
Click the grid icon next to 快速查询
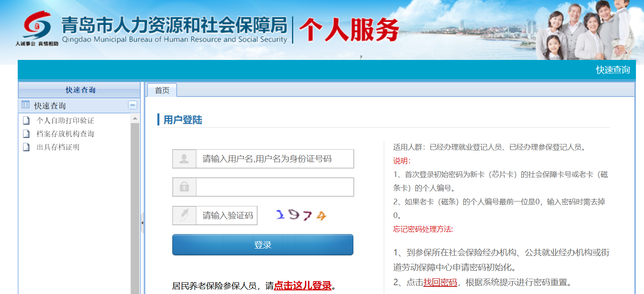pos(26,105)
